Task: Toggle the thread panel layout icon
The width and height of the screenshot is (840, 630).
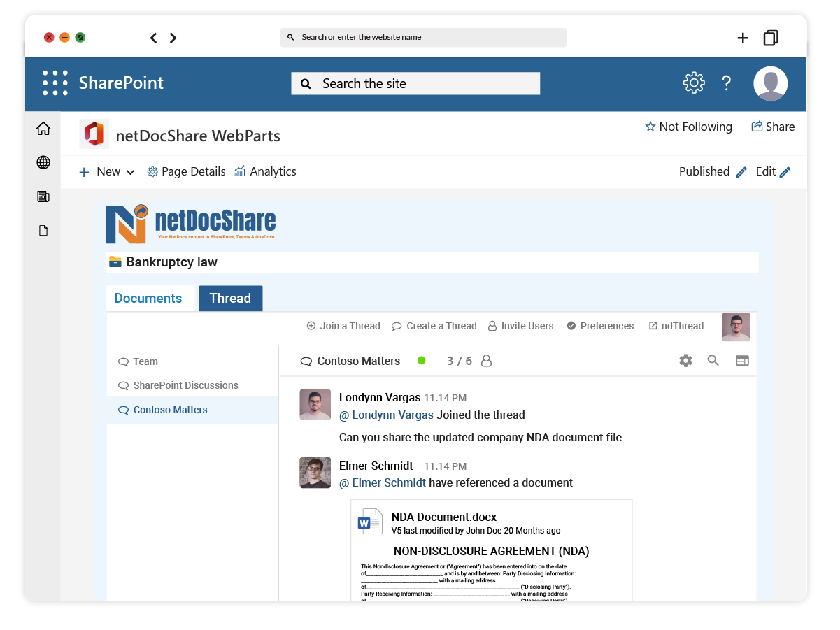Action: (742, 361)
